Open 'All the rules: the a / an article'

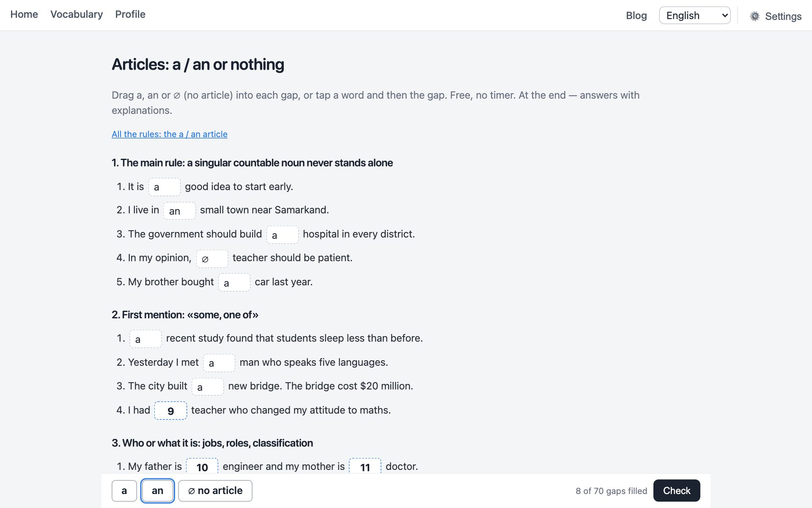[170, 134]
